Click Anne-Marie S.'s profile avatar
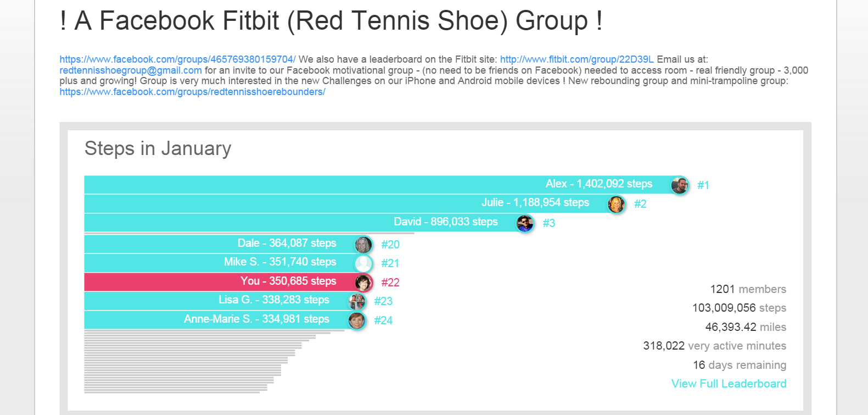Screen dimensions: 868x415 coord(357,320)
